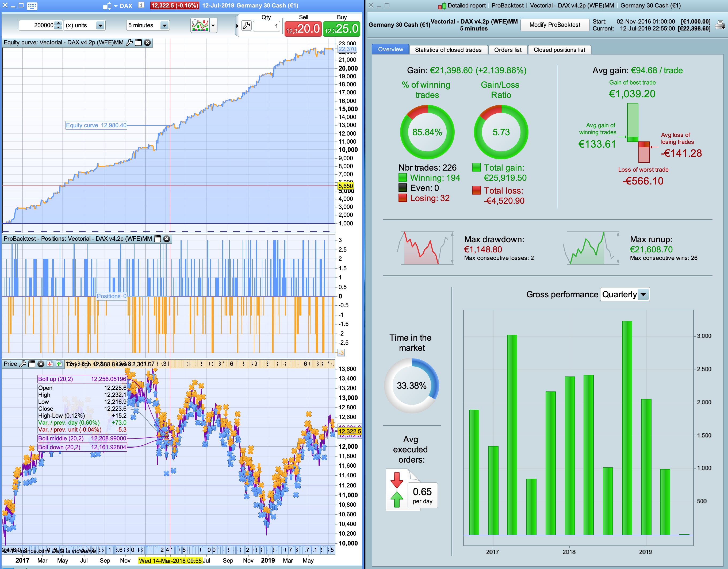
Task: Open the indicators and trading systems icon
Action: (x=200, y=25)
